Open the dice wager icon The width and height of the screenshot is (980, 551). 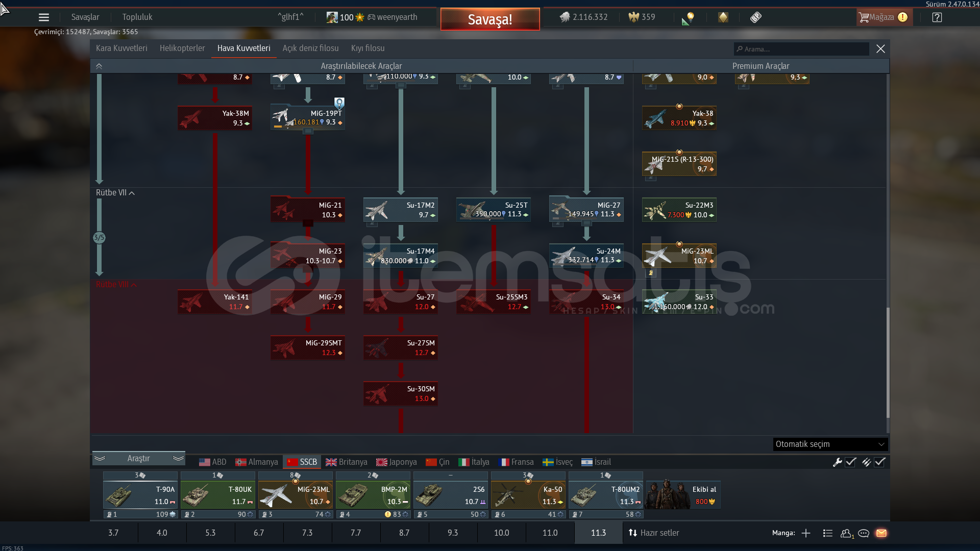pyautogui.click(x=756, y=17)
